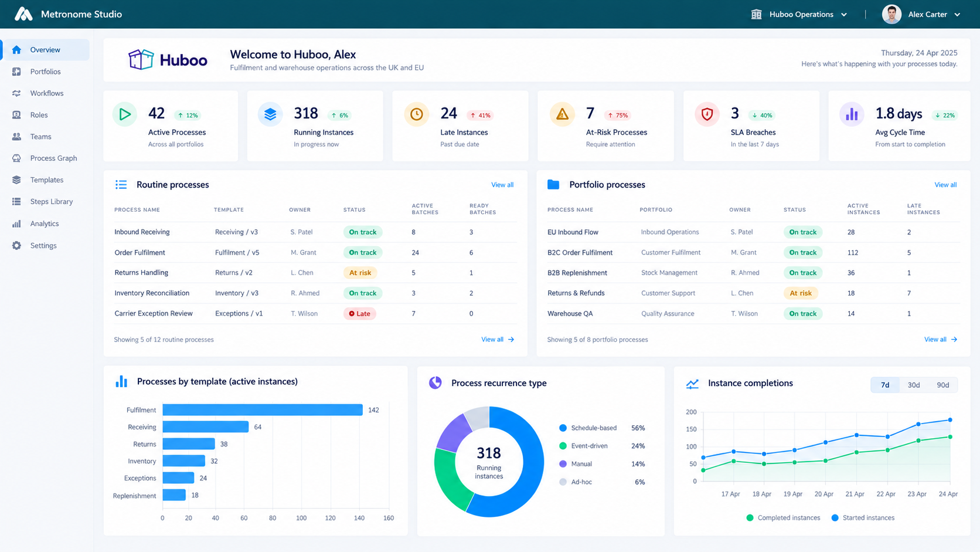The width and height of the screenshot is (980, 552).
Task: Click the Fulfilment bar showing 142
Action: (x=263, y=410)
